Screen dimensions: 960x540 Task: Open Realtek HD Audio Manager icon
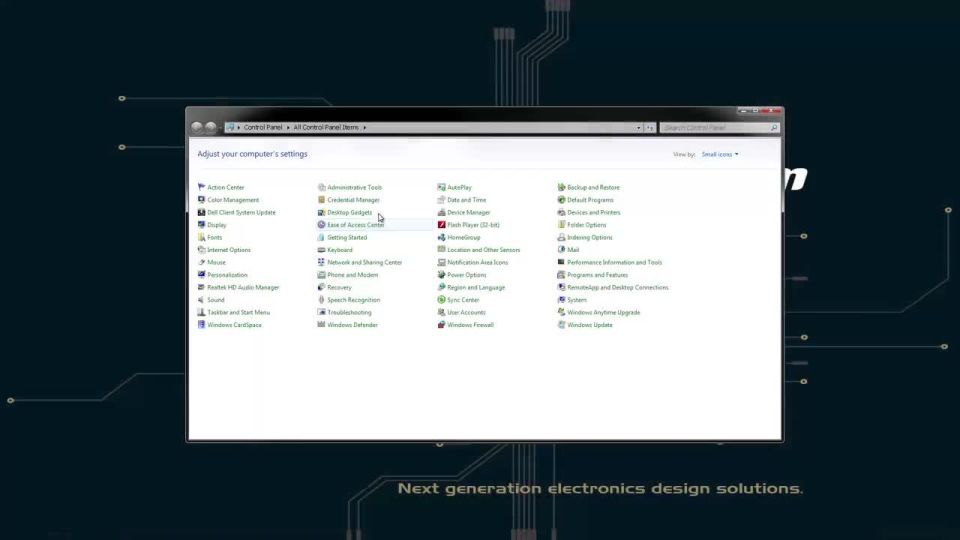coord(201,287)
